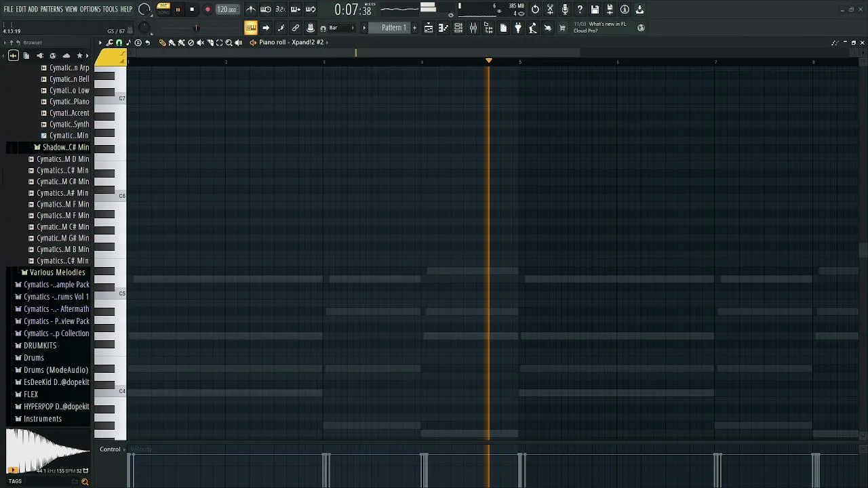Toggle piano roll snap magnet

[119, 43]
